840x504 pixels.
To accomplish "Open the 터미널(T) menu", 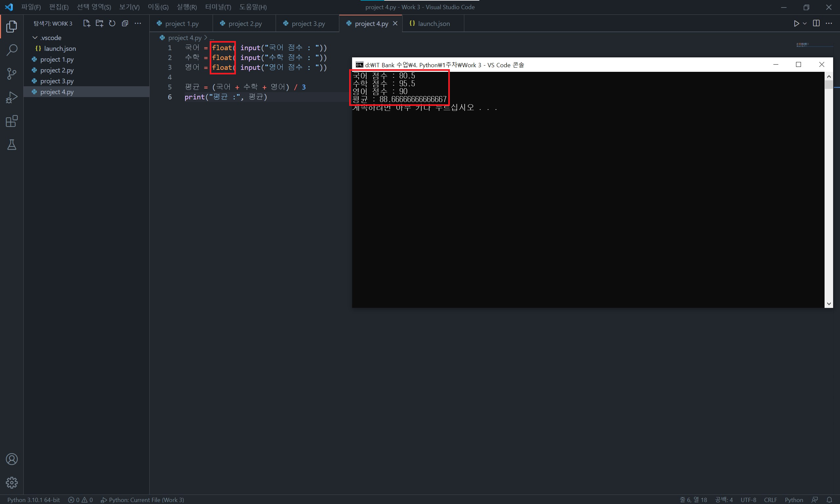I will point(218,7).
